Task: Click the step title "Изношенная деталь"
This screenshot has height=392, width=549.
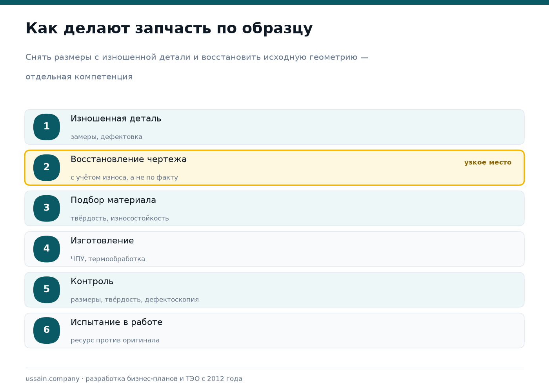Action: tap(116, 118)
